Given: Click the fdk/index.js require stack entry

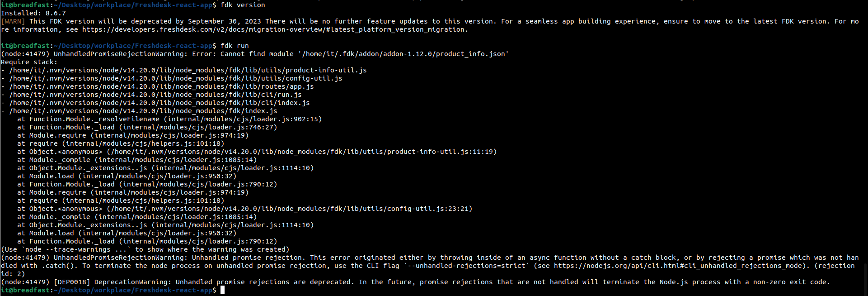Looking at the screenshot, I should click(x=143, y=111).
